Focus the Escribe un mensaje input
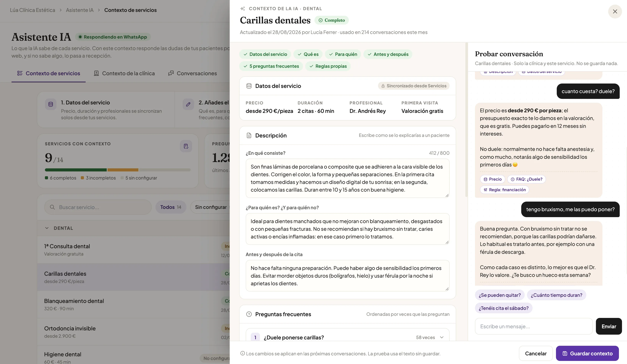Viewport: 627px width, 364px height. point(534,326)
